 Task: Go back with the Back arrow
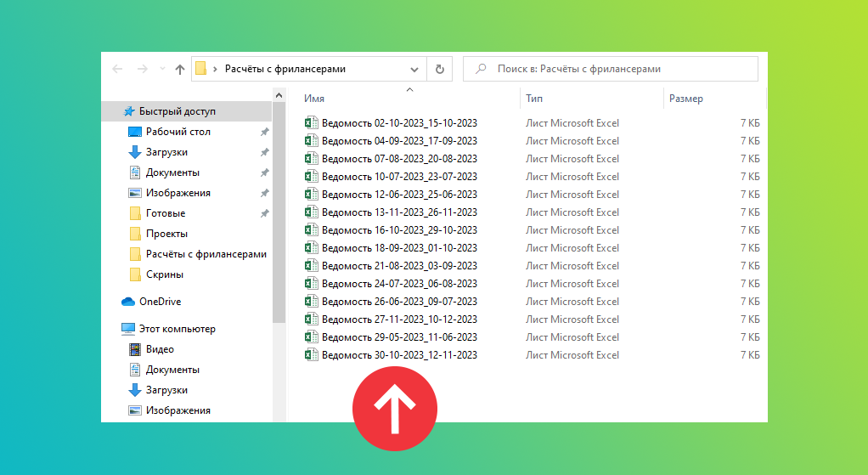117,69
